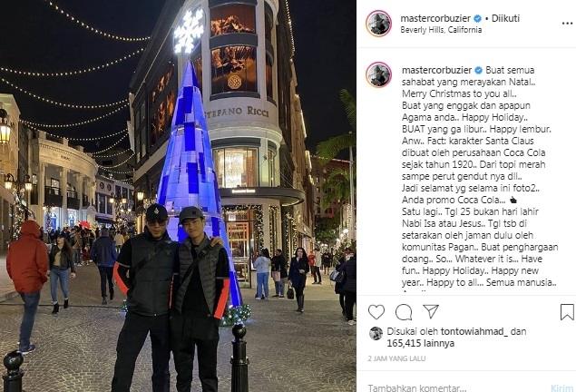Click the post photo of two men
The image size is (576, 392).
178,196
